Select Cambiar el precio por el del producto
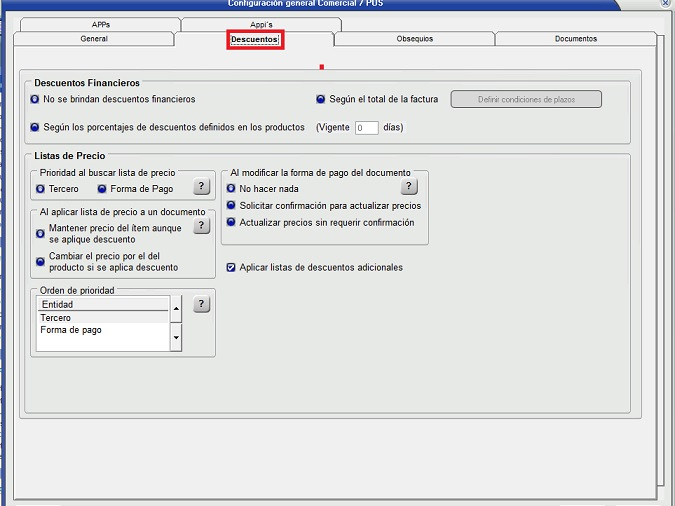 click(x=40, y=262)
